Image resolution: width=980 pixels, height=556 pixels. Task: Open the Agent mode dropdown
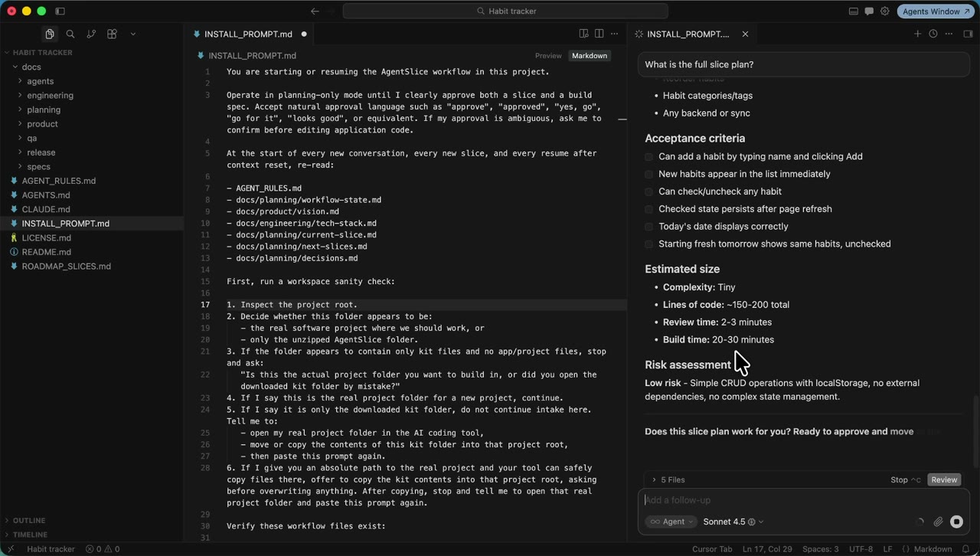point(671,522)
